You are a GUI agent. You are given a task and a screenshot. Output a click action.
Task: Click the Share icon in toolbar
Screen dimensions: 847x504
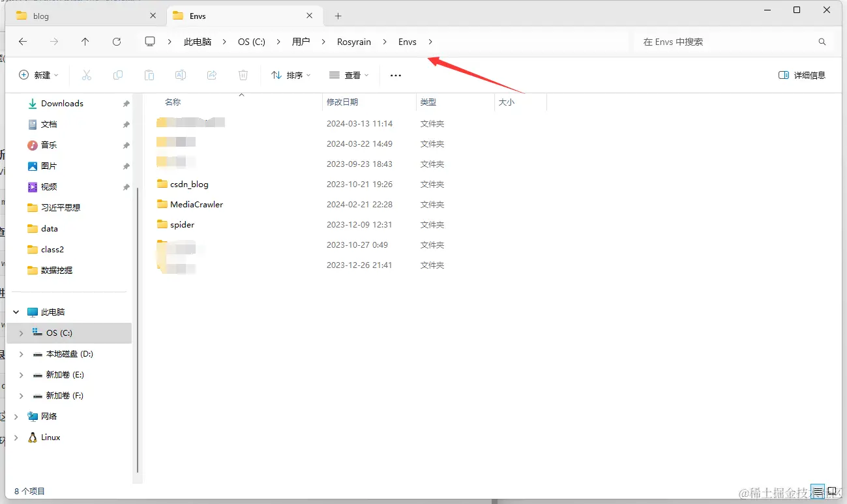coord(212,75)
